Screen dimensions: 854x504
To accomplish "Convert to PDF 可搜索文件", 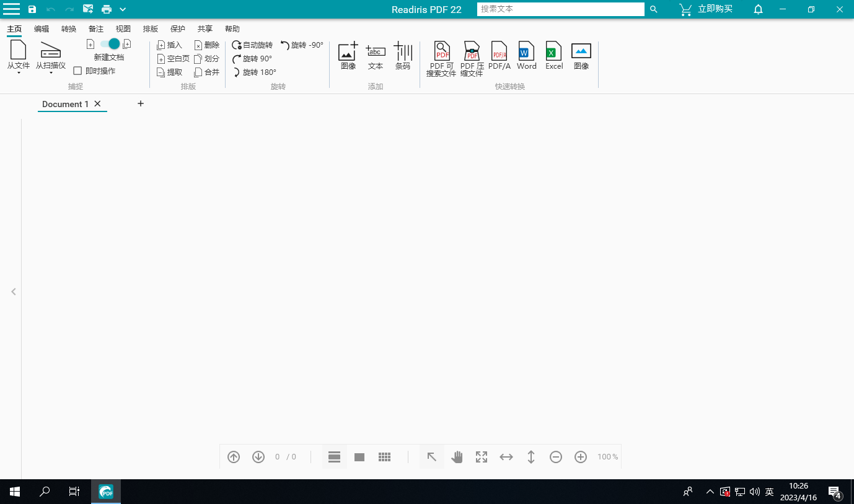I will 441,59.
